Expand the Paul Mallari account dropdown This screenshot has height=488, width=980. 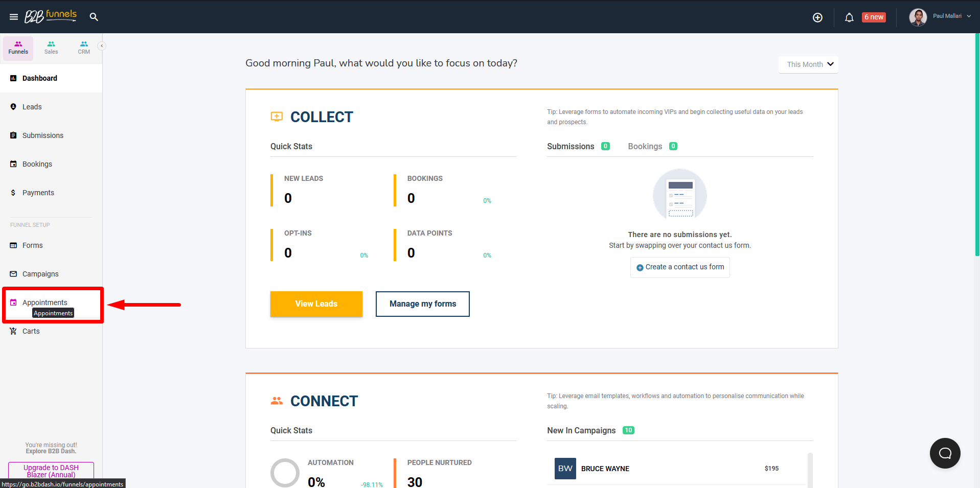coord(969,16)
